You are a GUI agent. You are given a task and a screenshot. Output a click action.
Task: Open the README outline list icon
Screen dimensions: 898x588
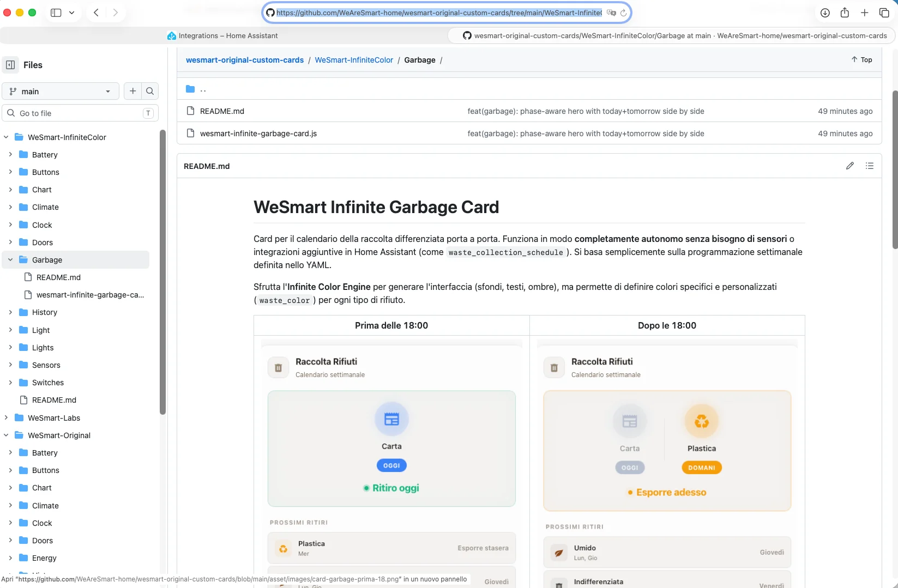coord(870,166)
